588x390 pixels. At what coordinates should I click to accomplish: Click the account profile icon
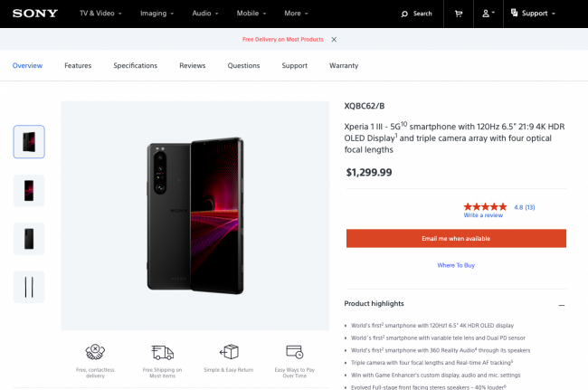pyautogui.click(x=488, y=14)
